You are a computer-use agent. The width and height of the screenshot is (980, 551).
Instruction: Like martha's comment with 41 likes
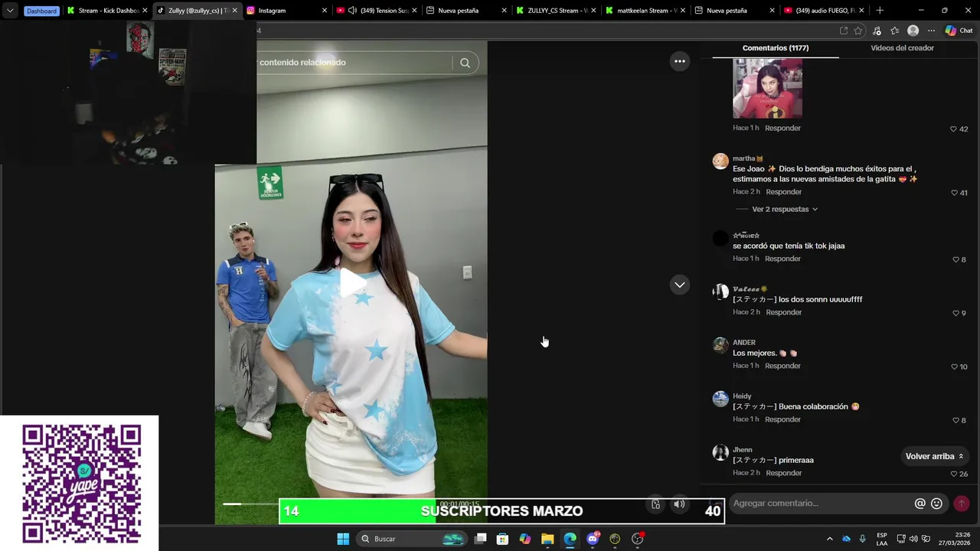pyautogui.click(x=953, y=193)
